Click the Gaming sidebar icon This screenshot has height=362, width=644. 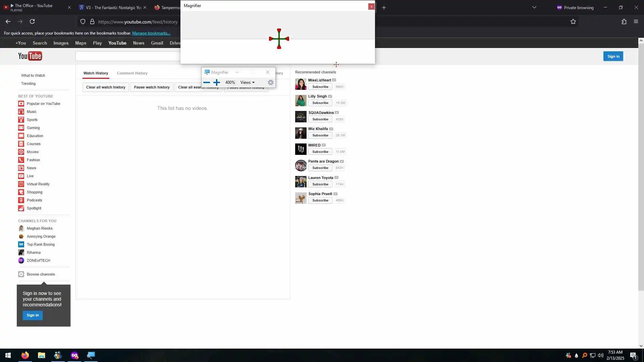[x=21, y=128]
